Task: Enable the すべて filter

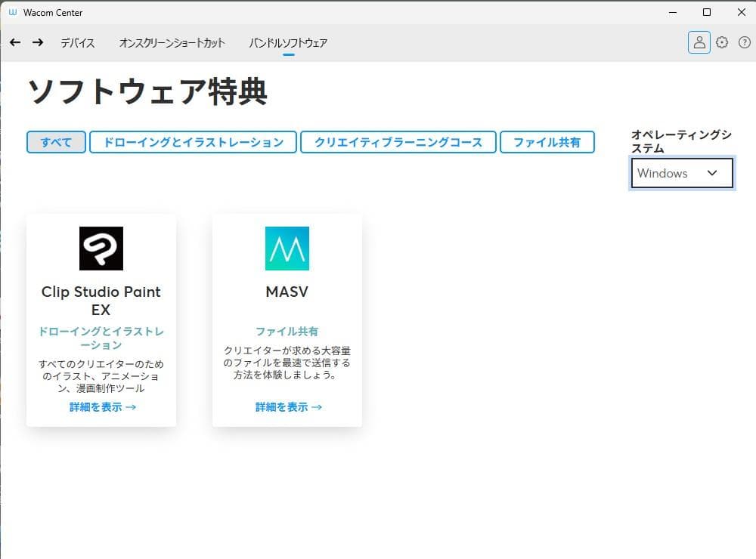Action: click(55, 142)
